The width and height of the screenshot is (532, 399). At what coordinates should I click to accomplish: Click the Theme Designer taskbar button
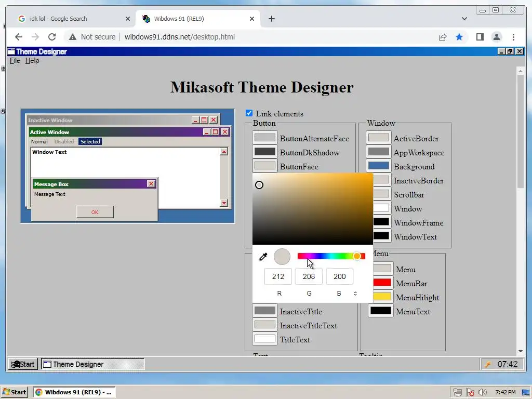93,364
